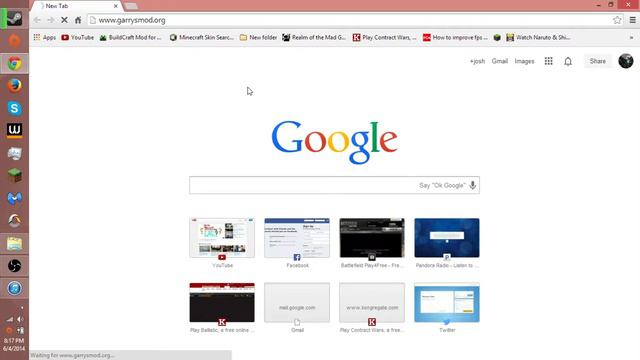The height and width of the screenshot is (360, 640).
Task: Open Google notifications bell
Action: [568, 61]
